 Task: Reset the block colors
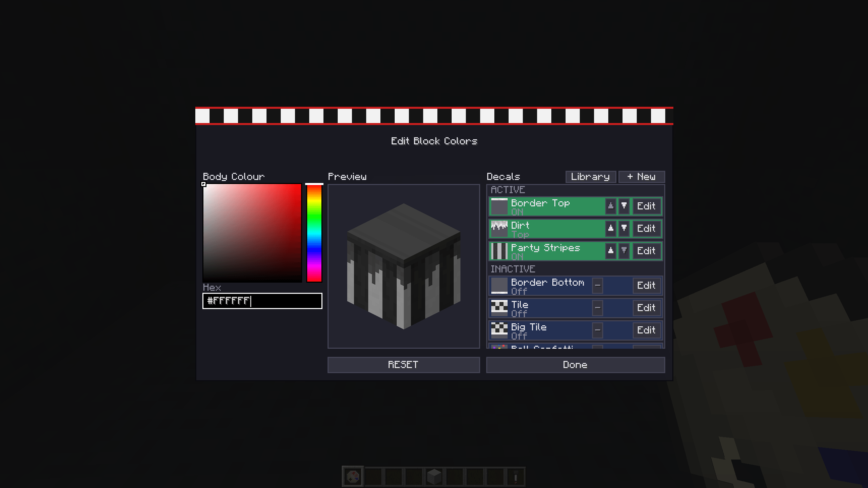[x=403, y=365]
